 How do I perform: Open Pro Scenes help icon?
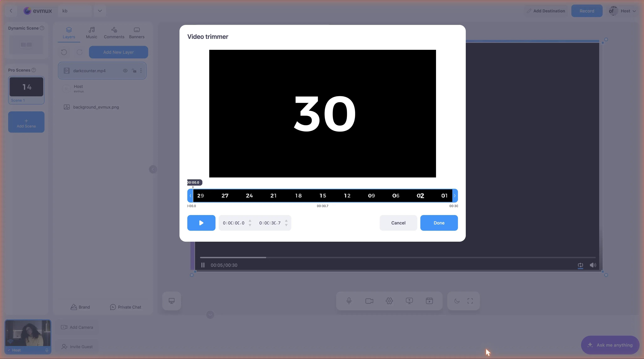pos(34,70)
